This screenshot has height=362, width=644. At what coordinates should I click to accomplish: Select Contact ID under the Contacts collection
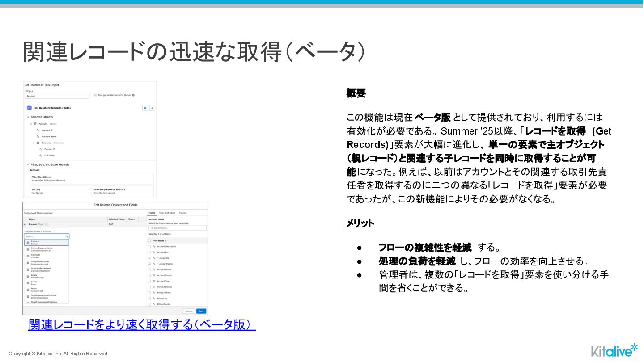[50, 149]
